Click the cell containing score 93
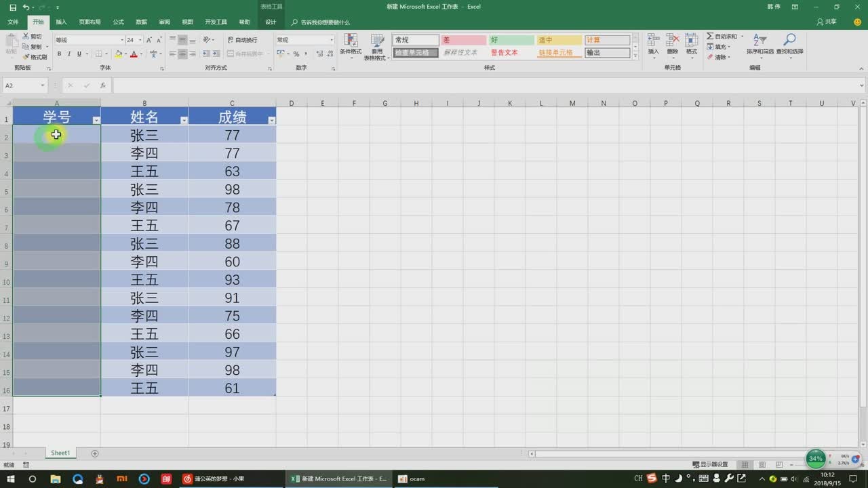 point(232,279)
